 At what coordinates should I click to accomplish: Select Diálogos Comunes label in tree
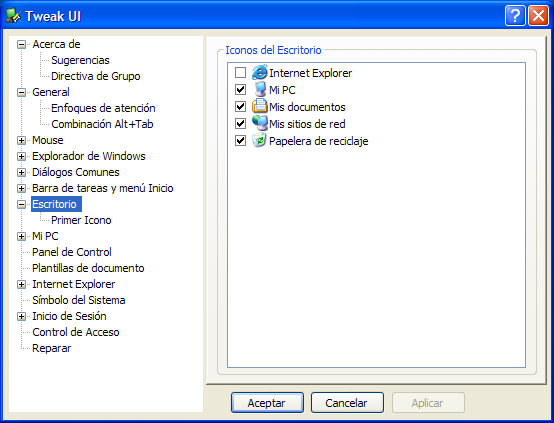76,172
